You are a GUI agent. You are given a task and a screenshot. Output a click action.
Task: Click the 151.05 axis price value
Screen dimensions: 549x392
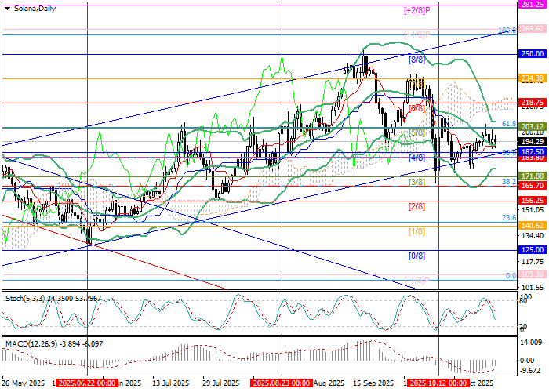pyautogui.click(x=533, y=210)
